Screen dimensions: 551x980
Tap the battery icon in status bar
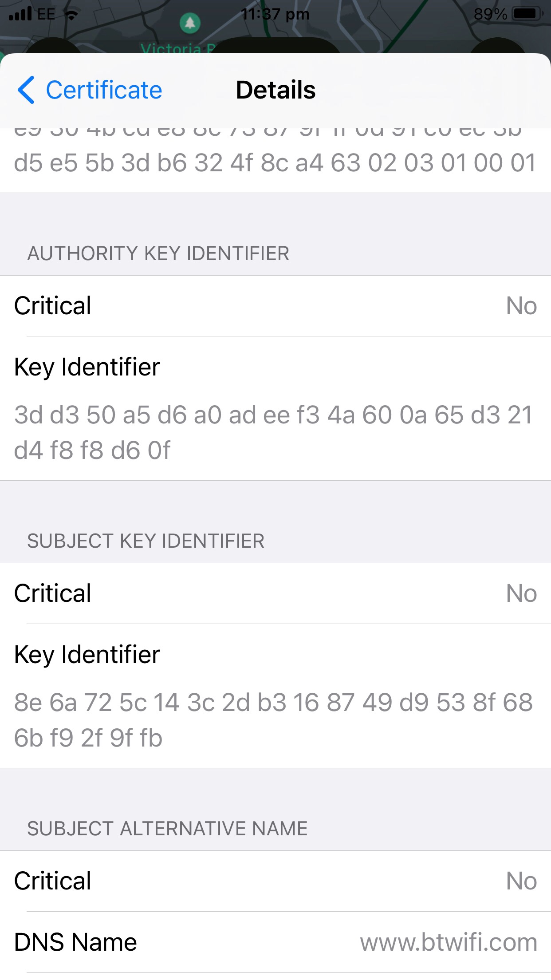point(527,14)
